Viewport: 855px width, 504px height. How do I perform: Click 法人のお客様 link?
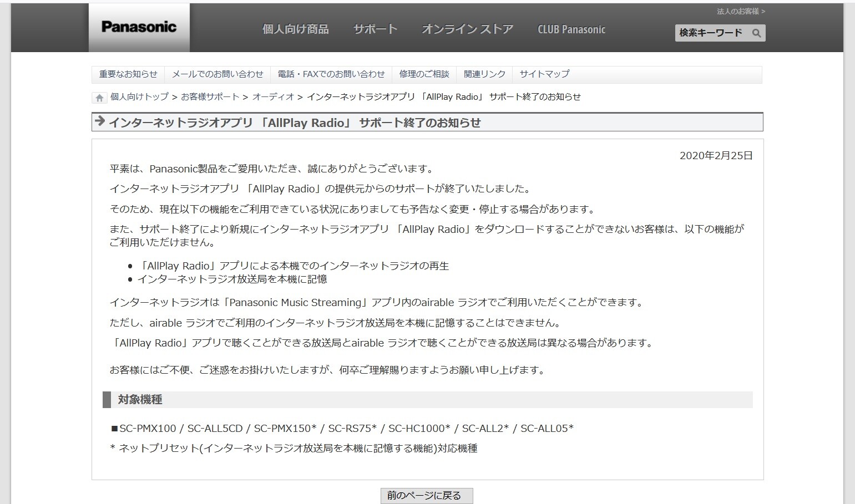pyautogui.click(x=741, y=11)
